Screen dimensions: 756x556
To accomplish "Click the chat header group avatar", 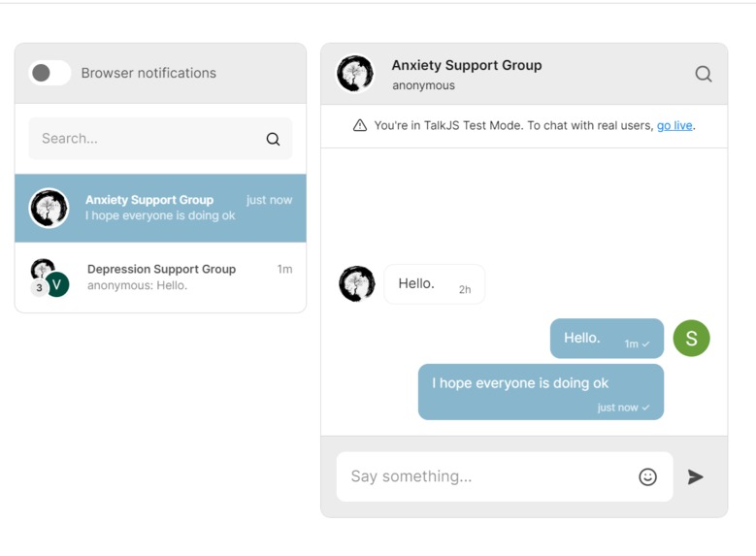I will coord(355,74).
